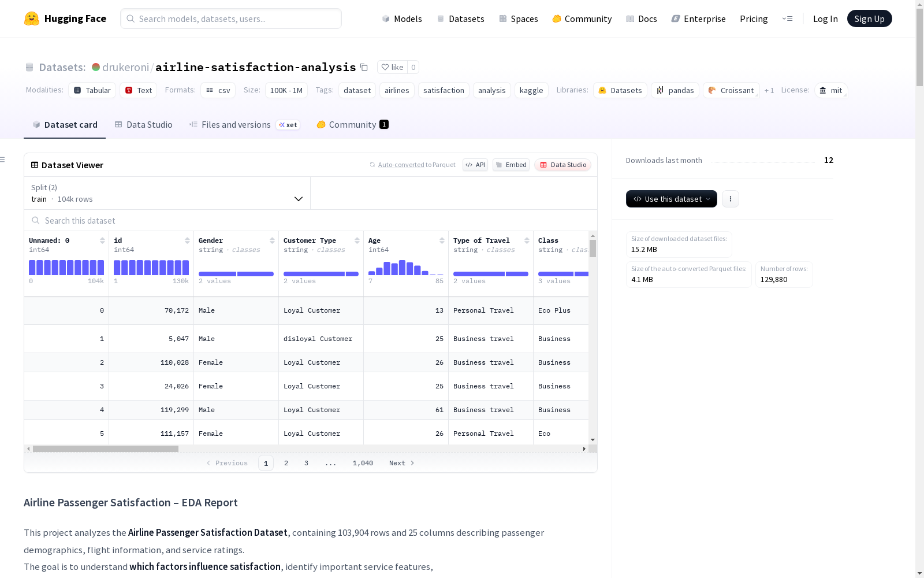The image size is (924, 578).
Task: Select the Text modality tag
Action: click(x=139, y=90)
